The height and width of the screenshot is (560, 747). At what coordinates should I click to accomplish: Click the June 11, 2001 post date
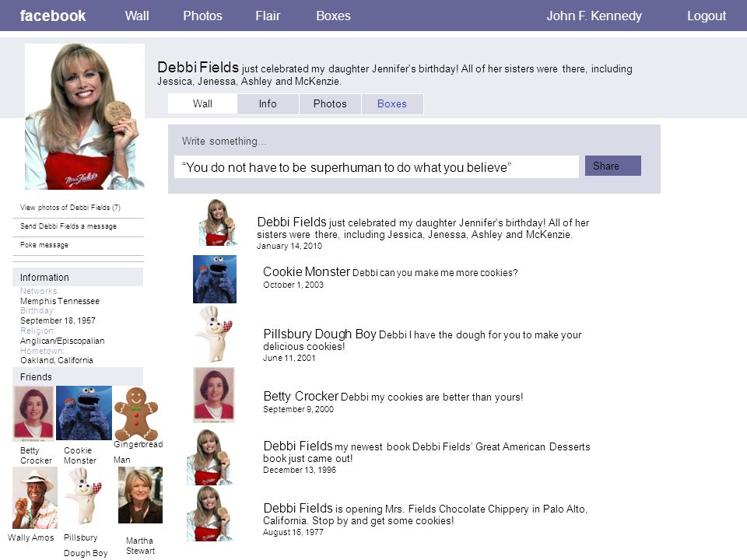(x=289, y=358)
